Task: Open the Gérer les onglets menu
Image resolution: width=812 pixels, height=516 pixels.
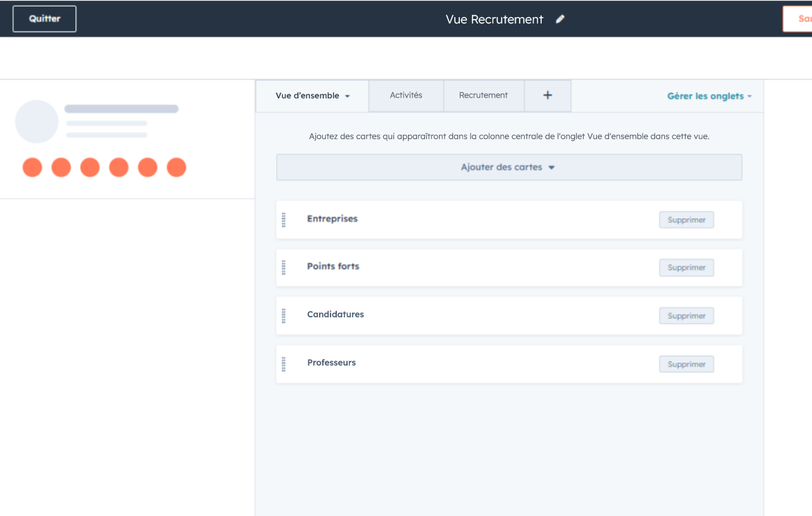Action: point(709,96)
